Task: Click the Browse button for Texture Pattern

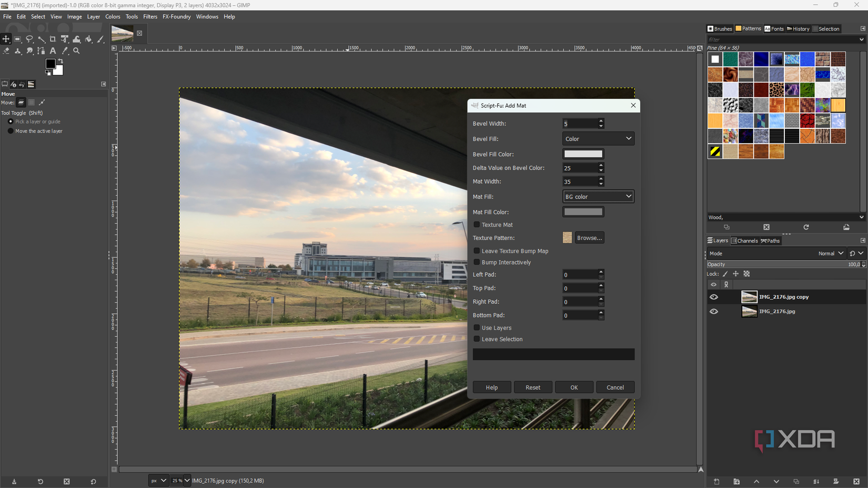Action: pos(589,238)
